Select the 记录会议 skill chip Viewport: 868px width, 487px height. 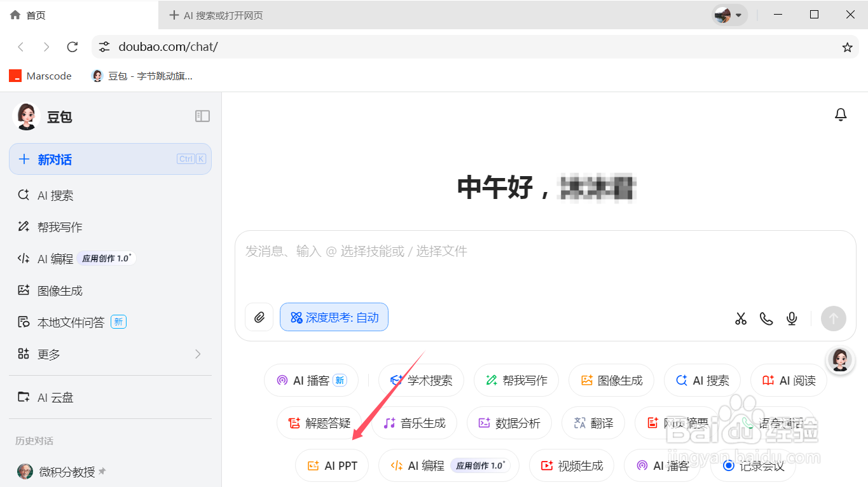coord(752,465)
